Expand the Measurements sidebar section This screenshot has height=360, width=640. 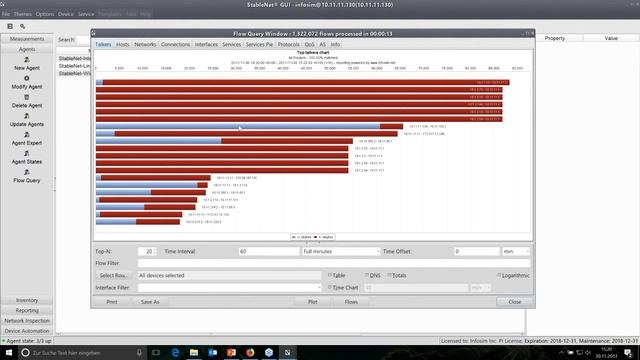point(27,39)
